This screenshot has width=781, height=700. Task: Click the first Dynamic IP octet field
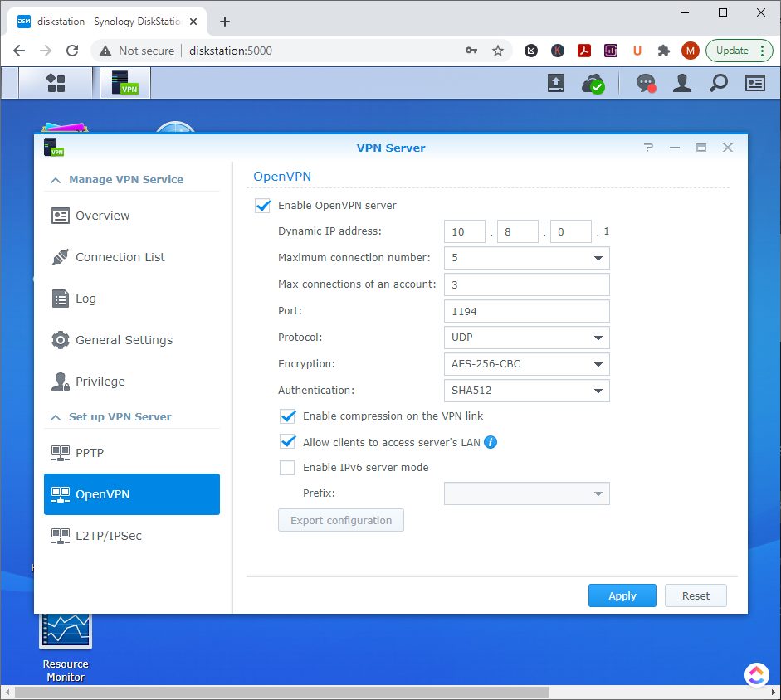(464, 231)
